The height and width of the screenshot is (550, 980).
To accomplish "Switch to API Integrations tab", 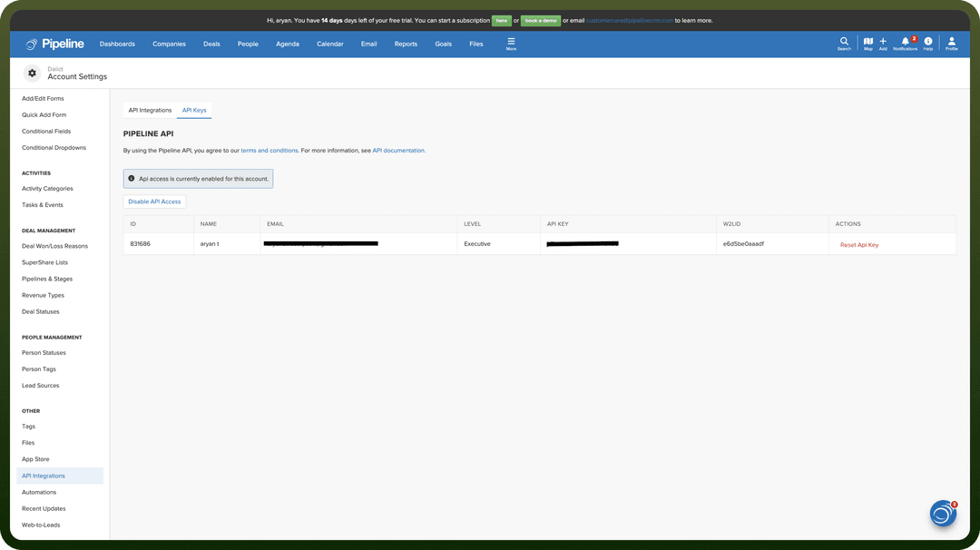I will pyautogui.click(x=150, y=110).
